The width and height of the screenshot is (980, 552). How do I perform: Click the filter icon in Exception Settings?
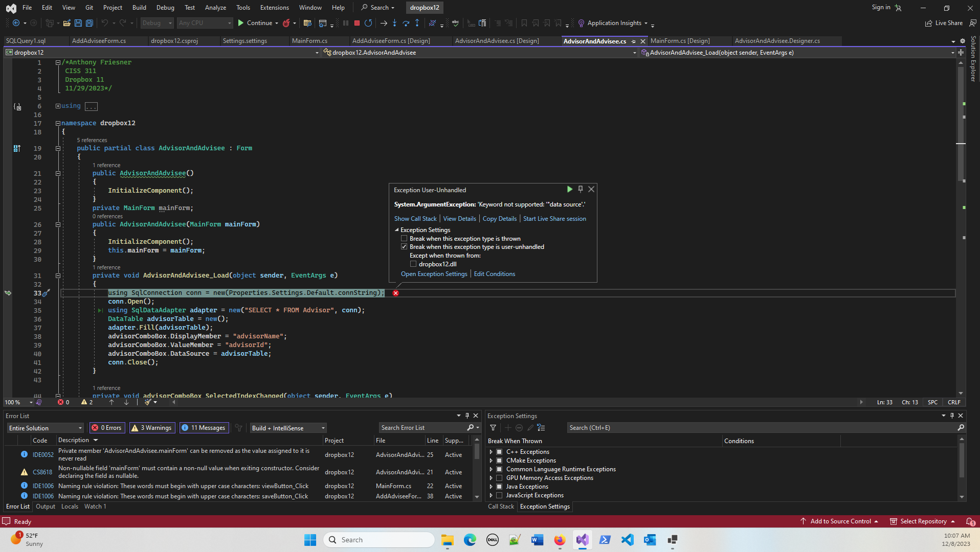(x=493, y=428)
